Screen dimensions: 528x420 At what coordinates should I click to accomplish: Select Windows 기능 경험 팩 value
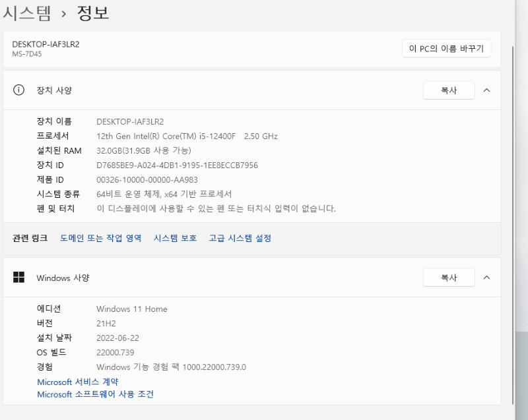[x=171, y=367]
